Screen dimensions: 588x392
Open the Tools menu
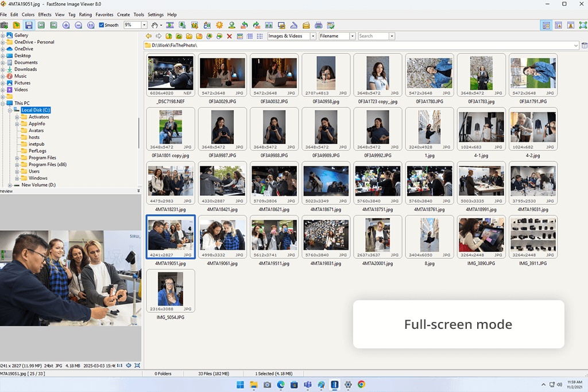tap(139, 14)
